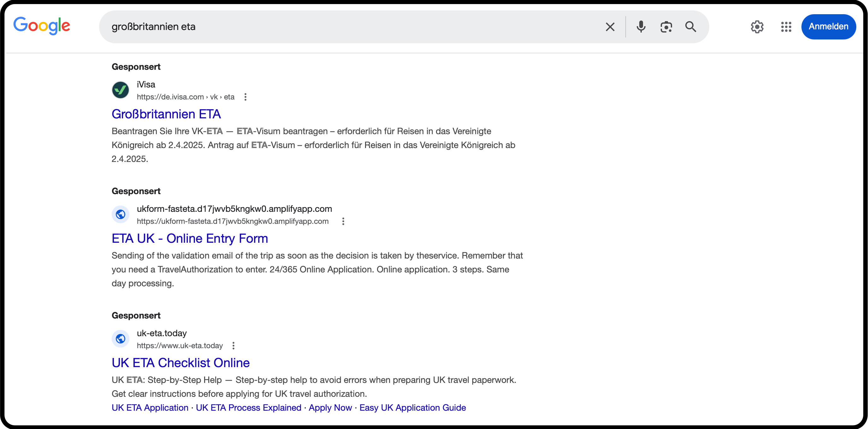Screen dimensions: 868x429
Task: Open three-dot menu beside uk-eta.today URL
Action: 233,346
